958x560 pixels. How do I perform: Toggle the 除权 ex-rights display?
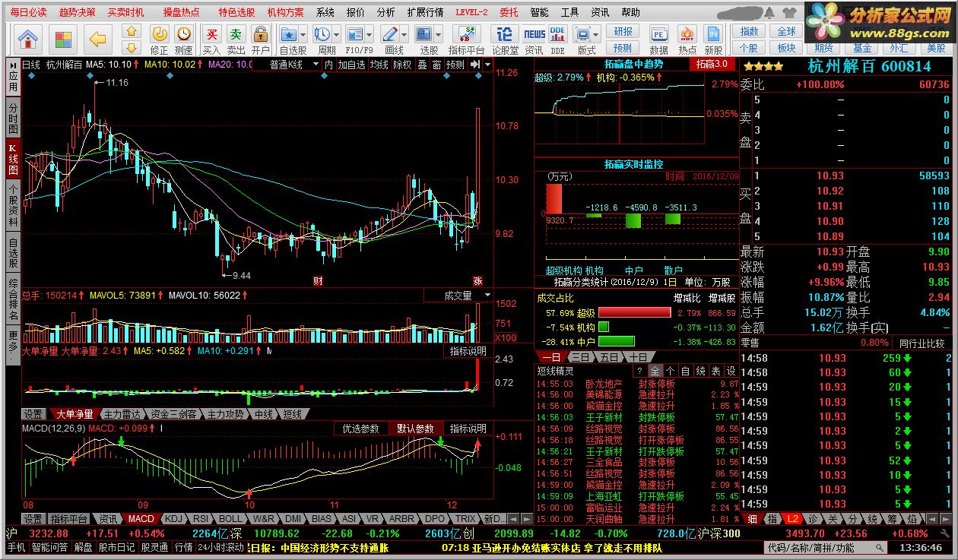[401, 65]
